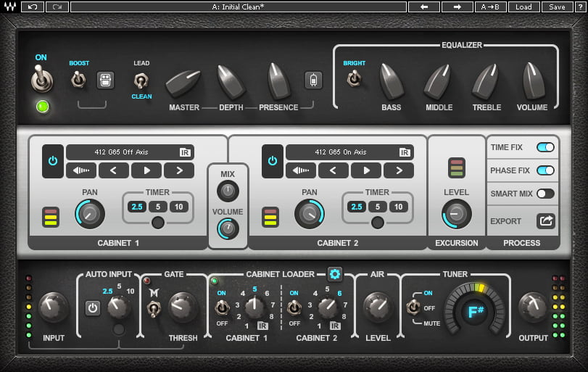Disable the Time Fix switch
Viewport: 588px width, 372px height.
[545, 147]
